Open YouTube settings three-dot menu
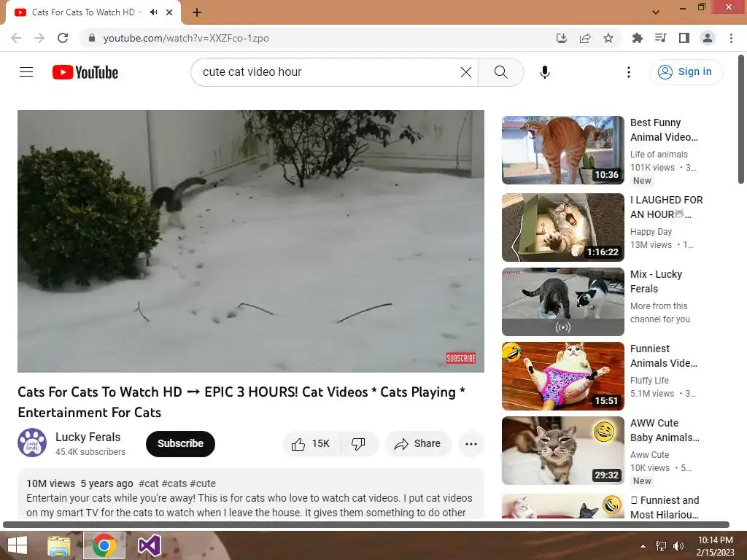 pyautogui.click(x=628, y=72)
